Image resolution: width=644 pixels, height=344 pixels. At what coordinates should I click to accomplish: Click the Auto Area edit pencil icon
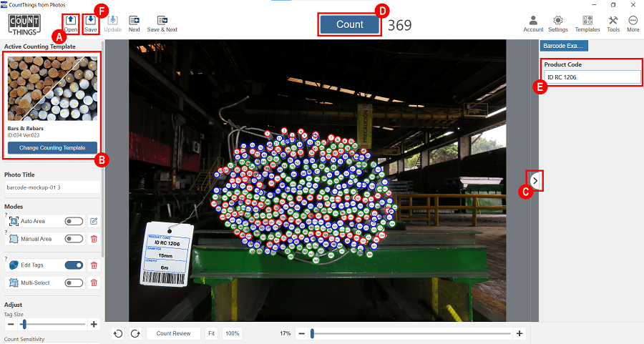point(94,222)
